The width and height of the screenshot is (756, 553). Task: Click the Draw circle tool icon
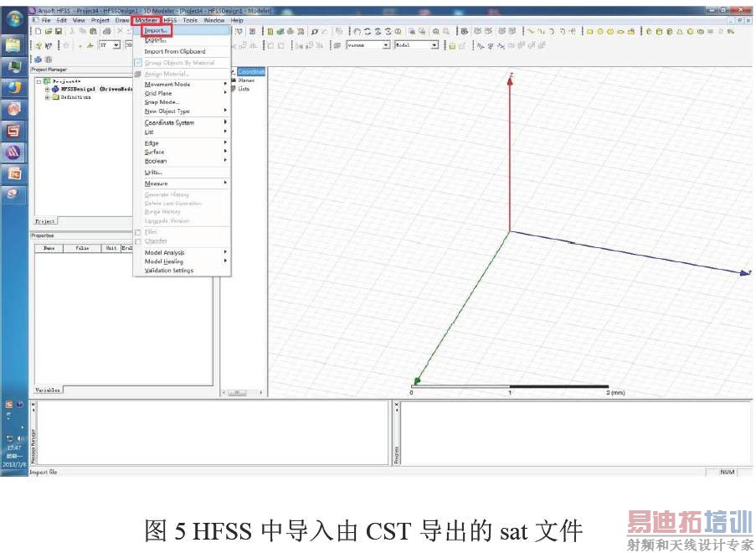[x=600, y=32]
